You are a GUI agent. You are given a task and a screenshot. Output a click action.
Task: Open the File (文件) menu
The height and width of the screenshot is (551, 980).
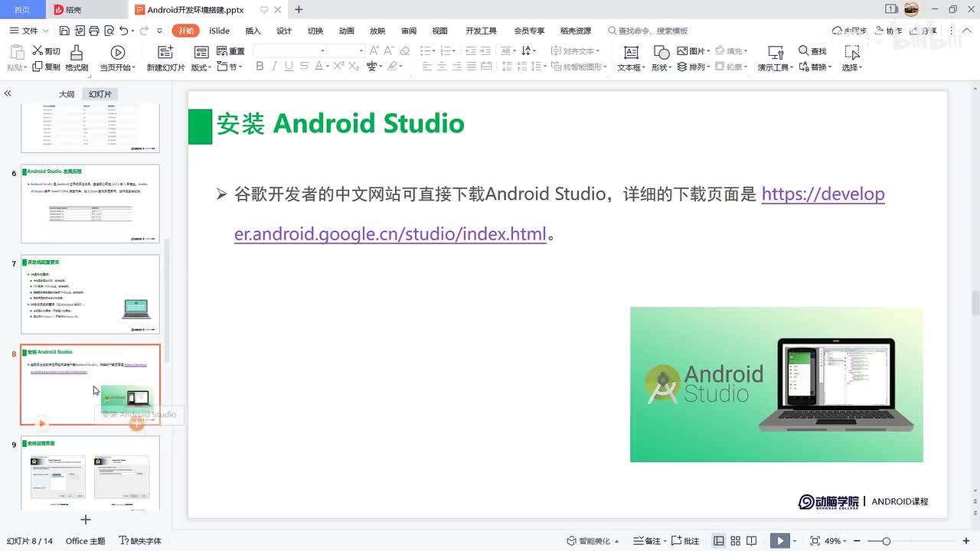pyautogui.click(x=28, y=31)
